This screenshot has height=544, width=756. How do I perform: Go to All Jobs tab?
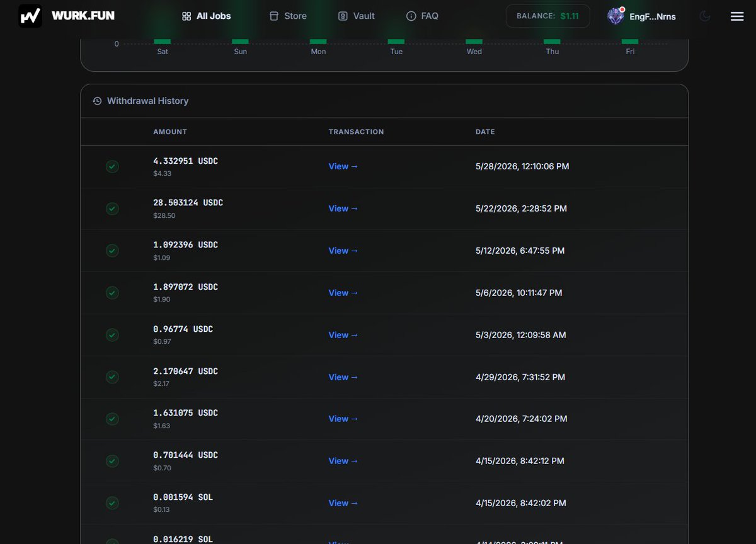click(206, 16)
